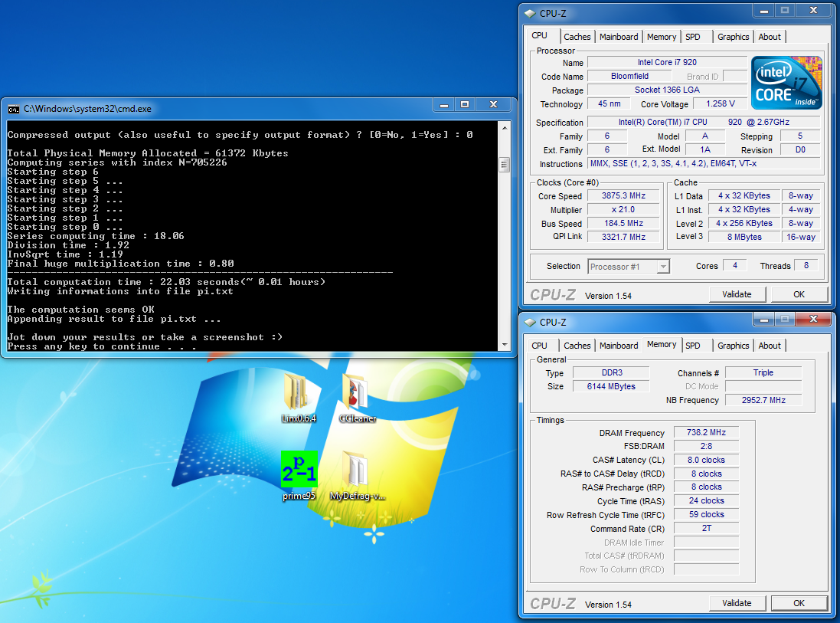Open SPD tab in lower CPU-Z window
Viewport: 840px width, 623px height.
click(693, 346)
